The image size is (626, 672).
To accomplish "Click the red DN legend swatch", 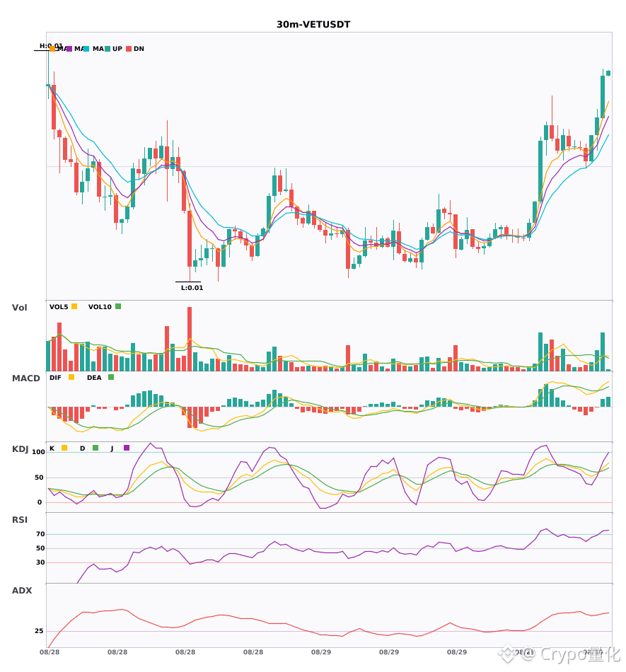I will pos(129,49).
